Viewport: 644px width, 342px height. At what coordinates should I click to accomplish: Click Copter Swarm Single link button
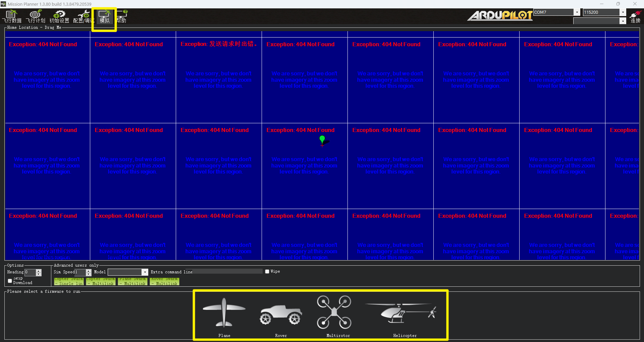pos(69,281)
